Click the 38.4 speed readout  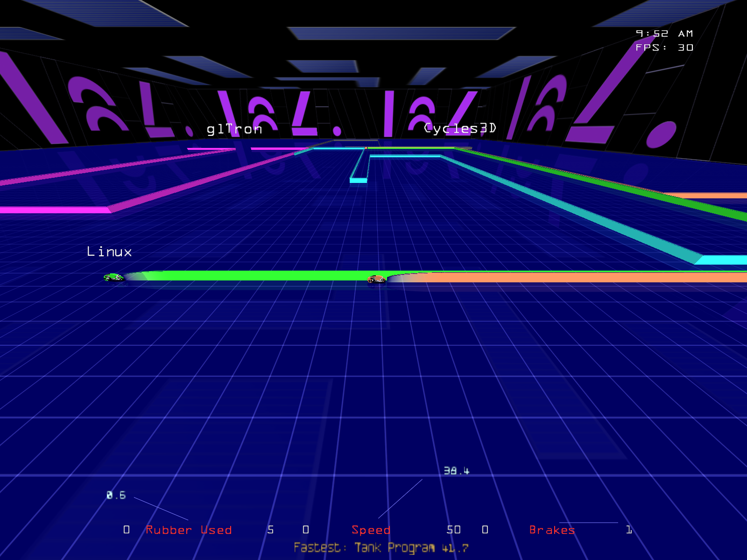click(x=456, y=471)
